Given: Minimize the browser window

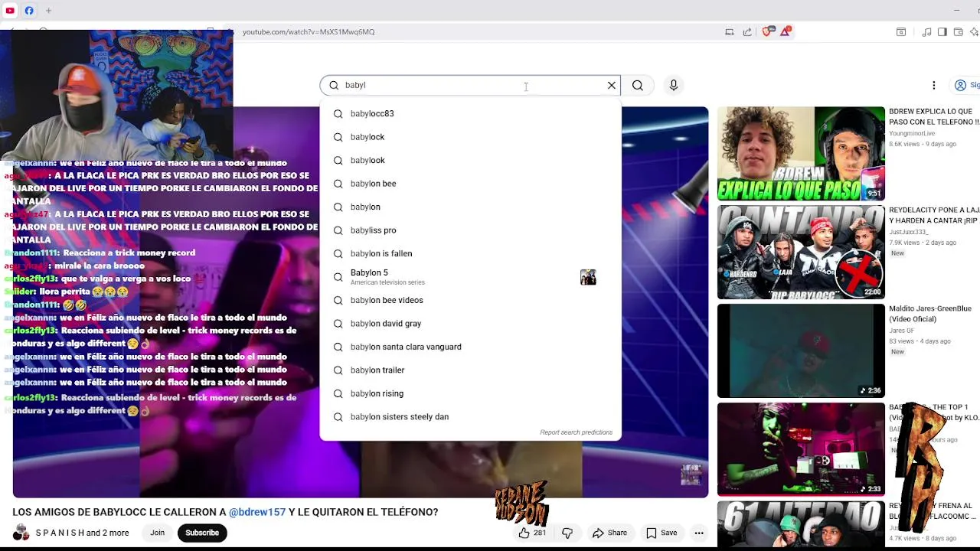Looking at the screenshot, I should point(956,11).
